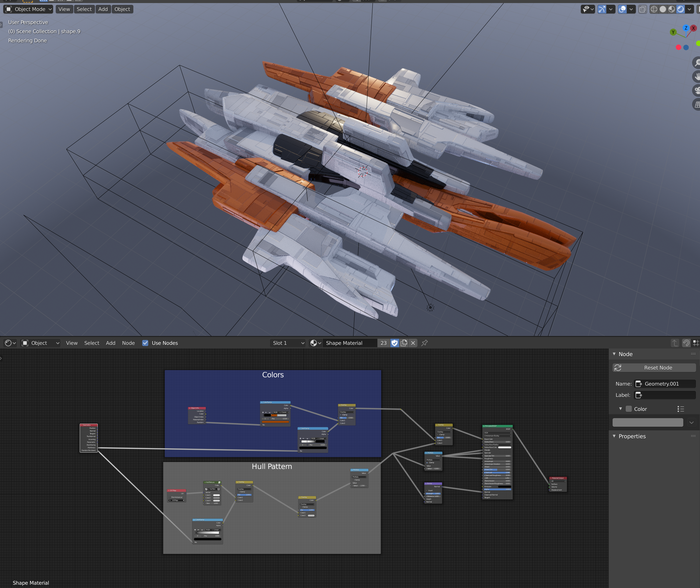Screen dimensions: 700x588
Task: Click the zoom viewport magnifier gizmo
Action: pos(697,63)
